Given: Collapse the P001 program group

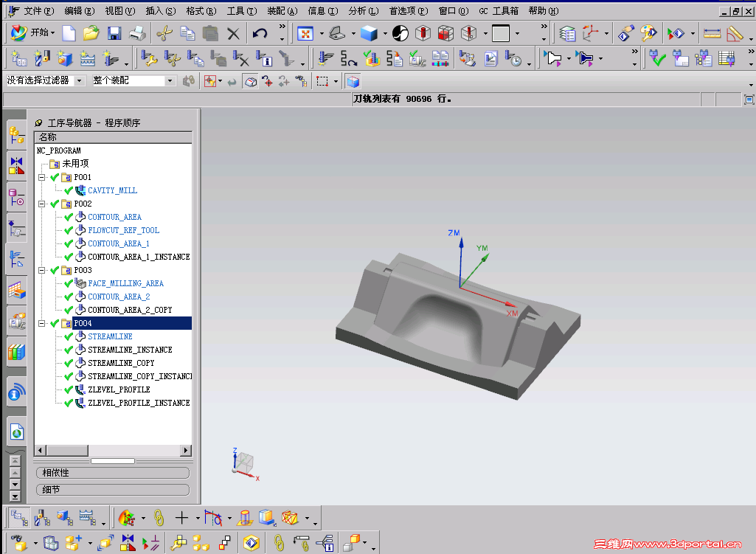Looking at the screenshot, I should pos(42,178).
